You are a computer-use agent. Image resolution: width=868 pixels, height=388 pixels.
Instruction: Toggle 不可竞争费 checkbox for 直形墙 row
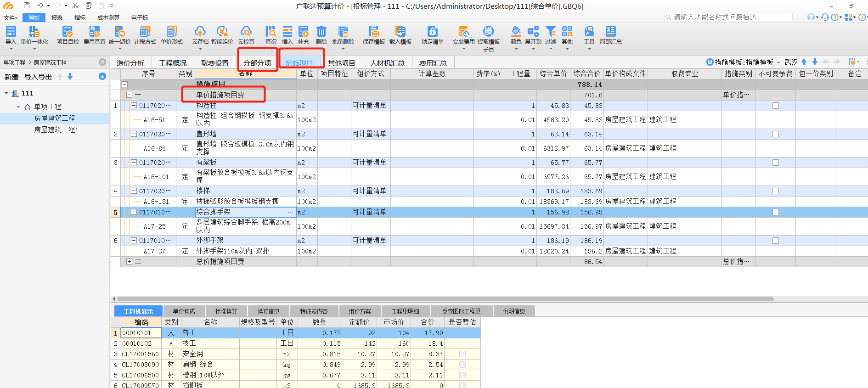click(776, 134)
